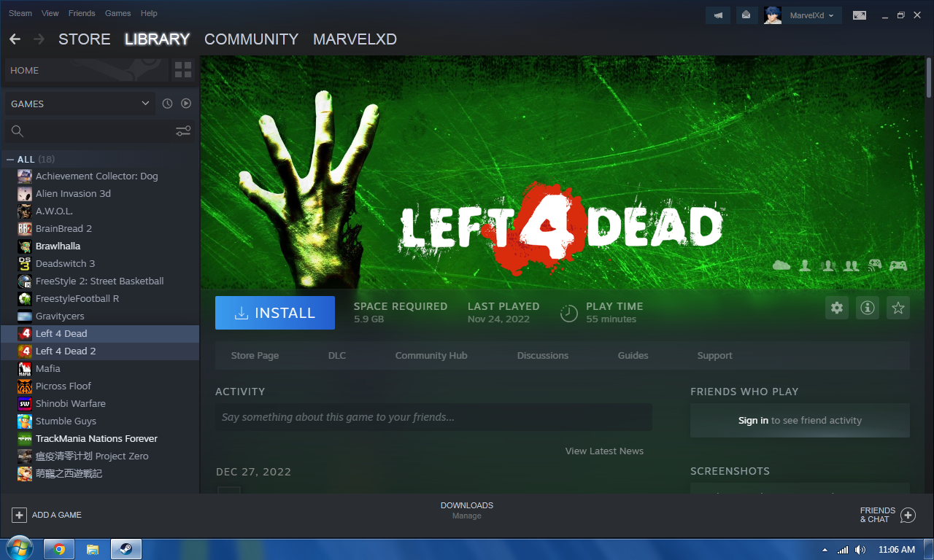
Task: Open the Steam menu
Action: click(x=20, y=13)
